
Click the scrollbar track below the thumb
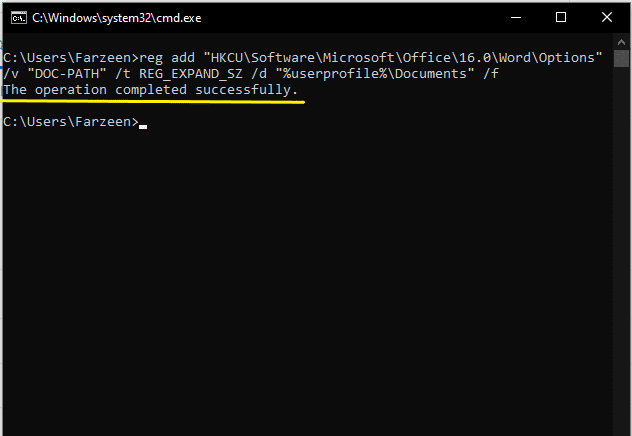pyautogui.click(x=621, y=250)
